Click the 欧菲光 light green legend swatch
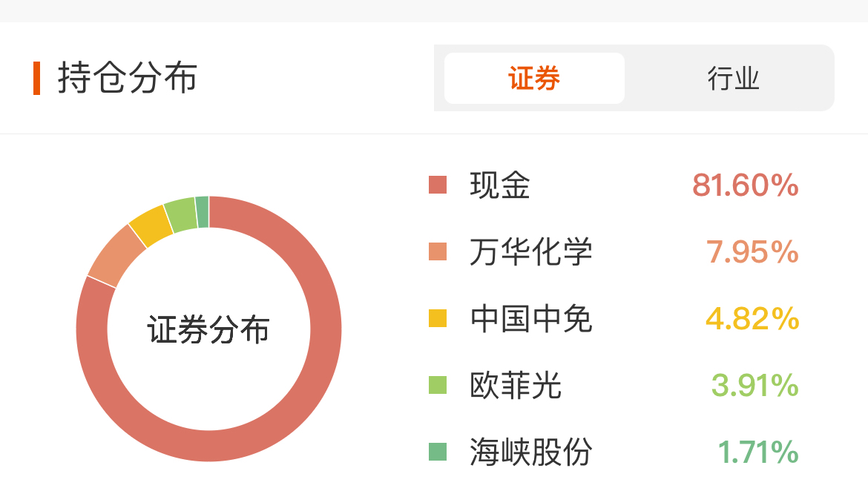 click(438, 385)
